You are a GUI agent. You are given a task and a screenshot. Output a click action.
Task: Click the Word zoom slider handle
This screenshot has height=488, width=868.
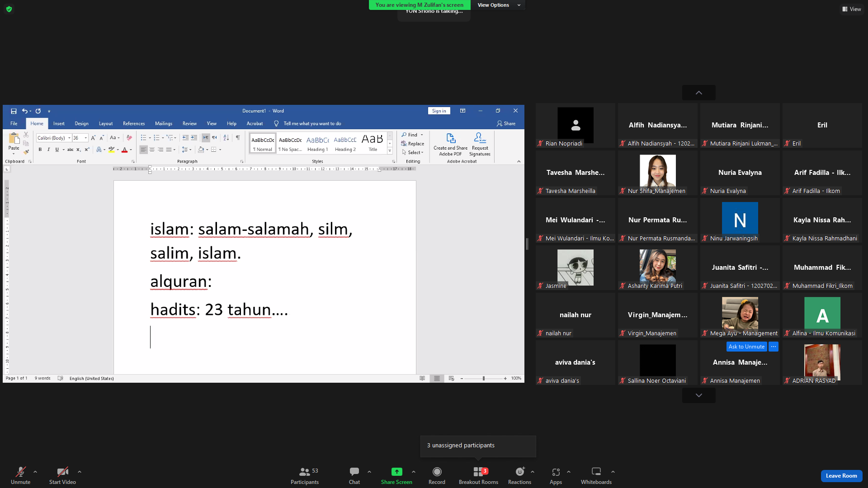pos(484,379)
